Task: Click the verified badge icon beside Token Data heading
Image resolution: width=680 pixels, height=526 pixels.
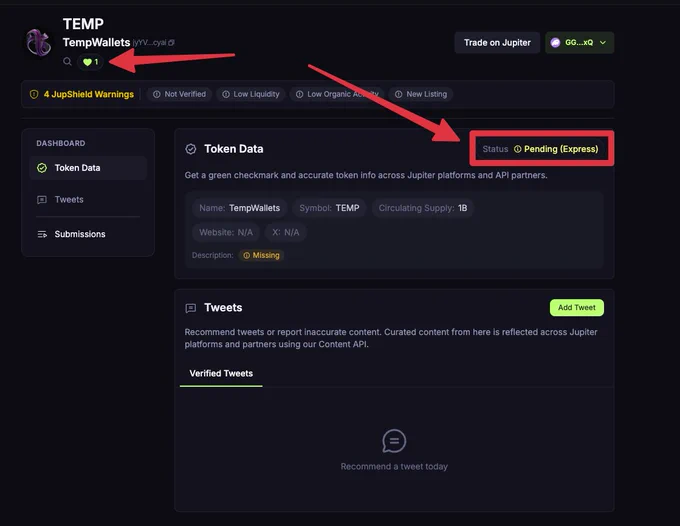Action: pos(191,149)
